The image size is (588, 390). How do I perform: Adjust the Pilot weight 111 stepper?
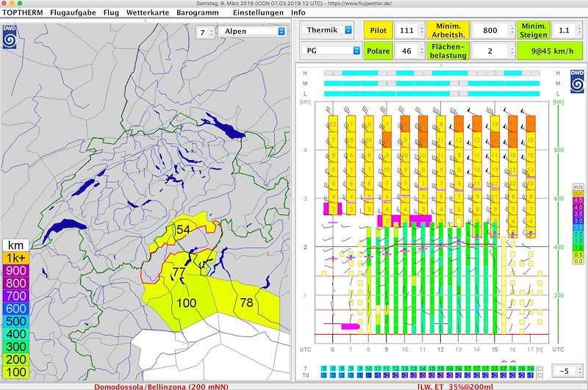[x=421, y=30]
